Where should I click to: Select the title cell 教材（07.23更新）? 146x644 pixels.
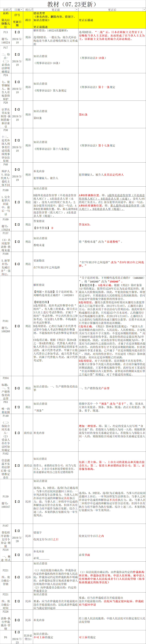pyautogui.click(x=73, y=4)
